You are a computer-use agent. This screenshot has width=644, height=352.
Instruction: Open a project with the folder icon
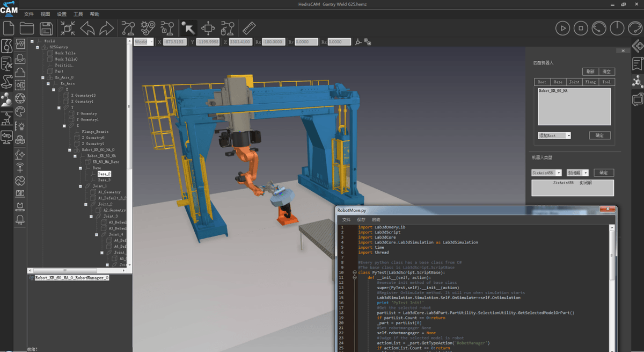(x=27, y=27)
